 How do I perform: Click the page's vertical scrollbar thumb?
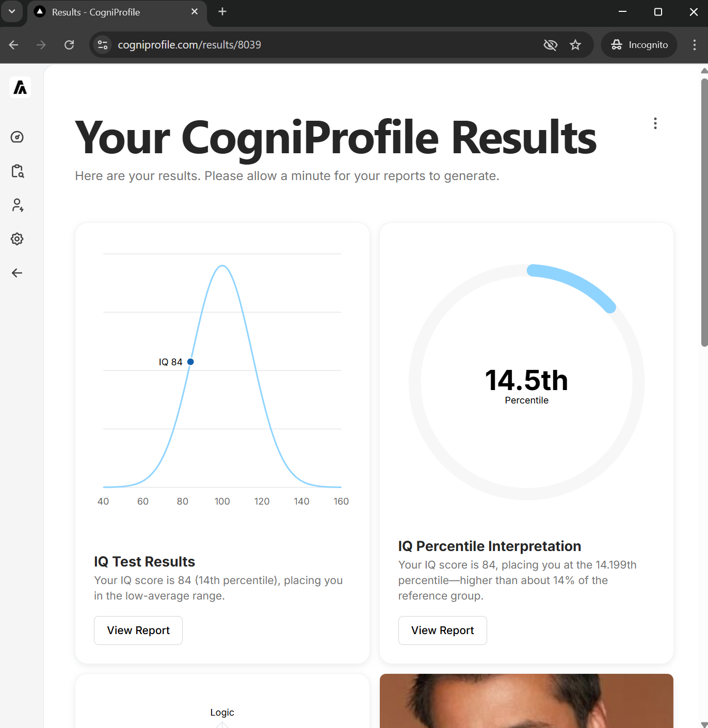[x=704, y=212]
